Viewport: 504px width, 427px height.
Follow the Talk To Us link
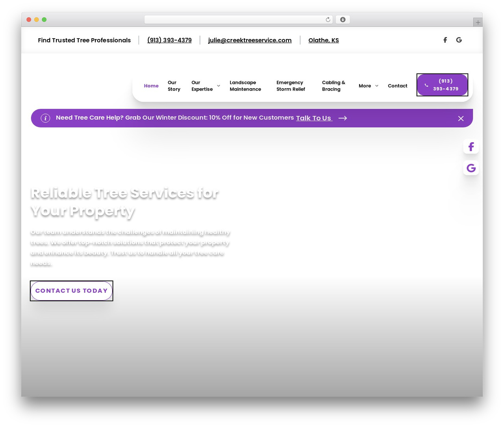tap(314, 118)
